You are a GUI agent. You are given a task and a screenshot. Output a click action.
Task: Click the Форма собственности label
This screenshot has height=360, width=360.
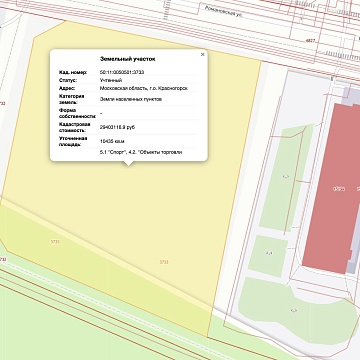click(x=77, y=113)
